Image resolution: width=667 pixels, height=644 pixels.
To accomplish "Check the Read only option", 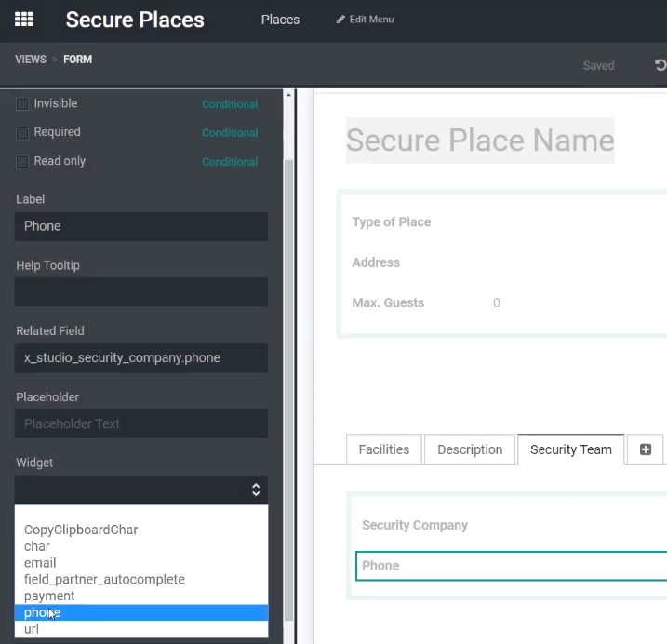I will [22, 162].
